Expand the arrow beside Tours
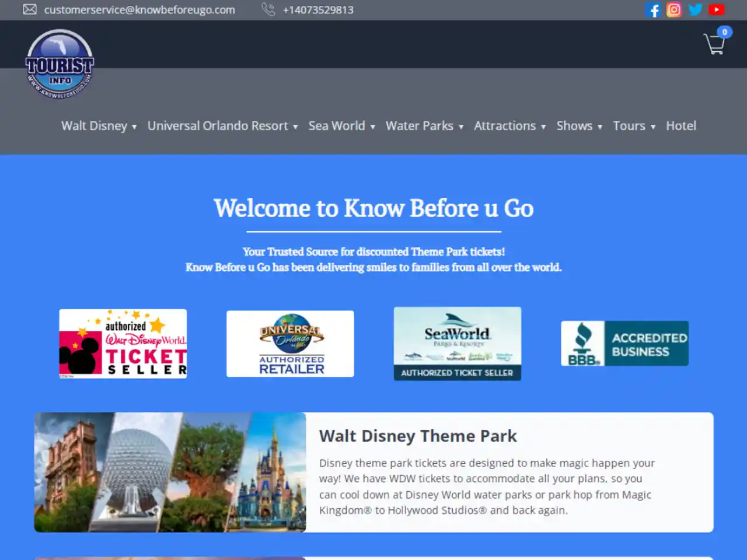The width and height of the screenshot is (747, 560). (x=653, y=127)
